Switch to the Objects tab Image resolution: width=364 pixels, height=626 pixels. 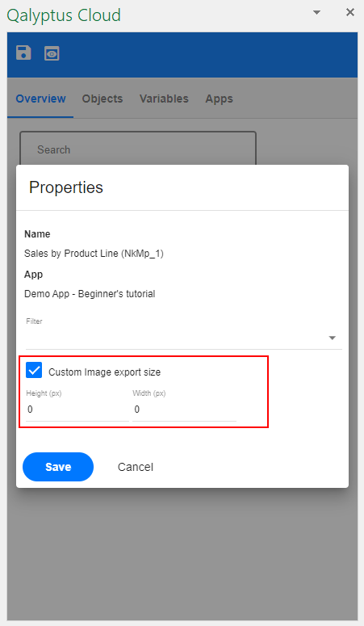point(103,99)
